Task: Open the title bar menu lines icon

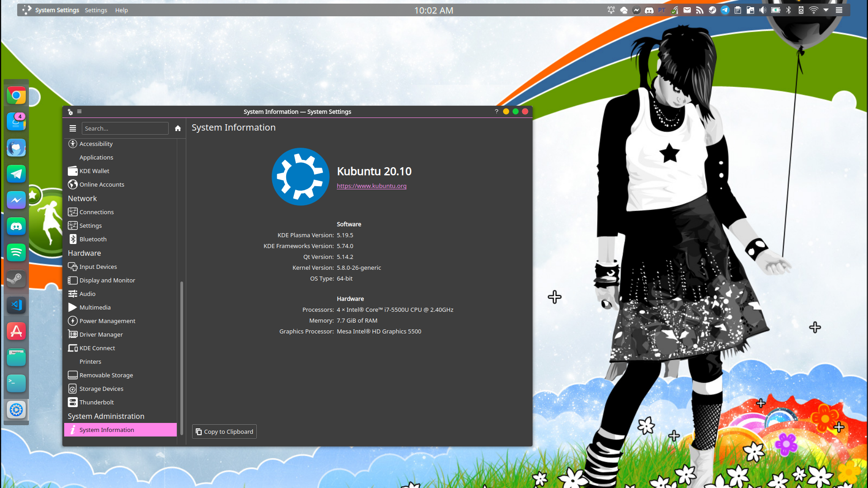Action: [79, 112]
